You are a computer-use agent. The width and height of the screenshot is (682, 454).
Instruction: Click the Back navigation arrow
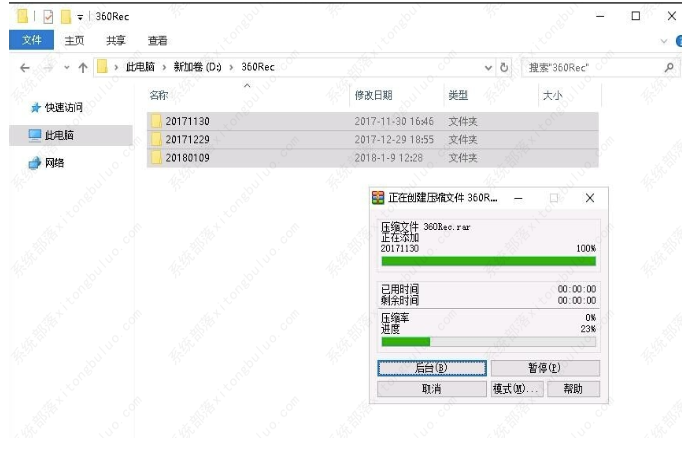coord(25,67)
